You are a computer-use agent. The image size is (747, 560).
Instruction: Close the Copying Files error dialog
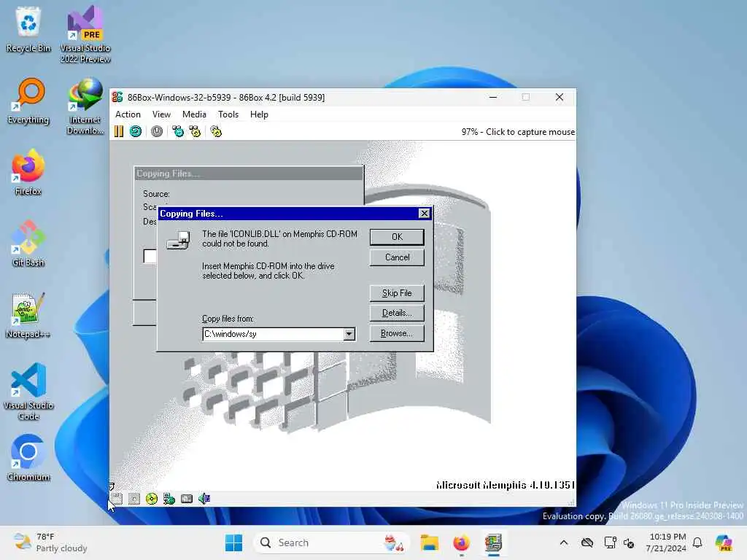pyautogui.click(x=424, y=214)
